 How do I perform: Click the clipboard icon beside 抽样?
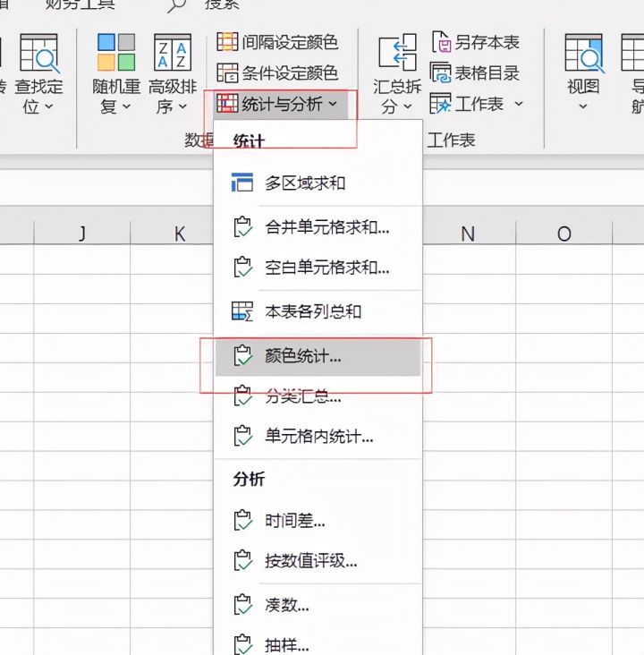242,644
